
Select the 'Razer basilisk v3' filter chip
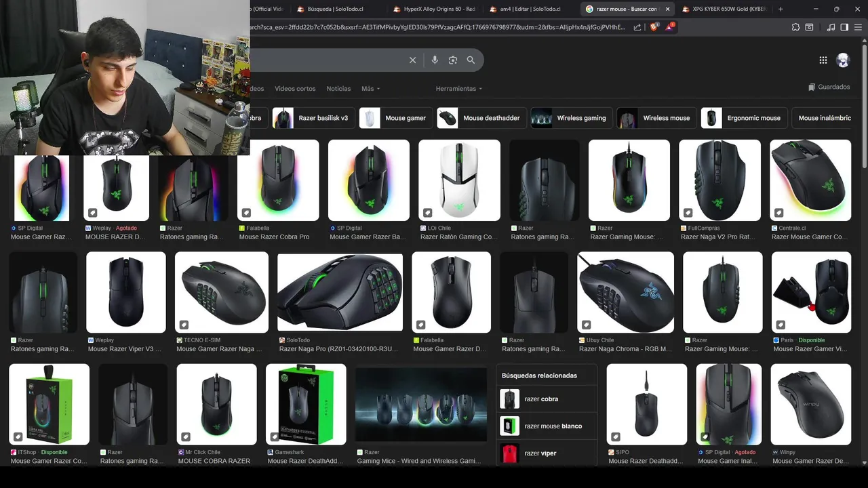point(314,118)
